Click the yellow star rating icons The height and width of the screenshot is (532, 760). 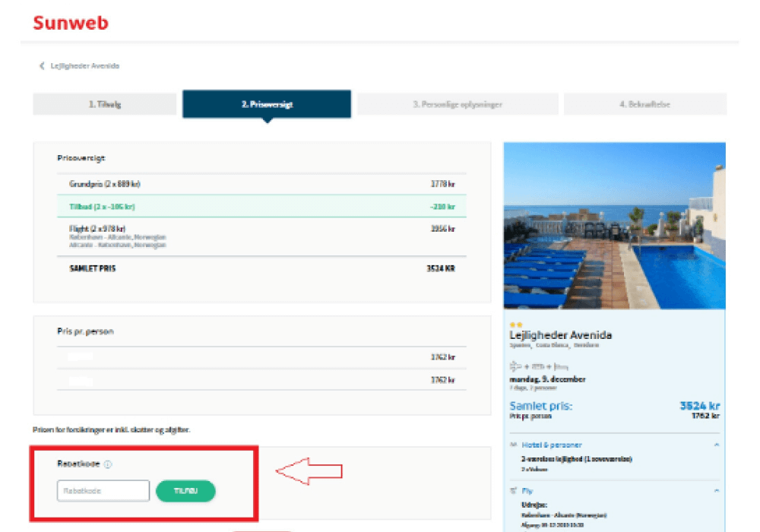516,325
